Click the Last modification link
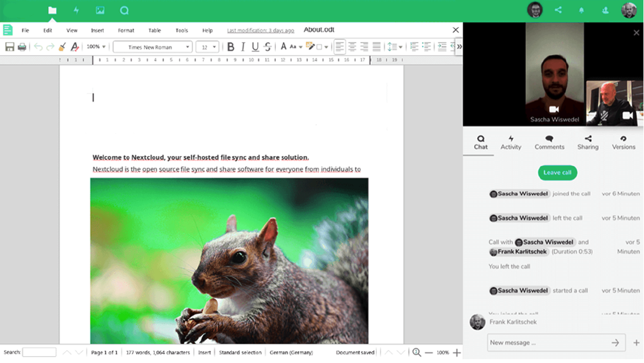The image size is (644, 363). tap(260, 30)
